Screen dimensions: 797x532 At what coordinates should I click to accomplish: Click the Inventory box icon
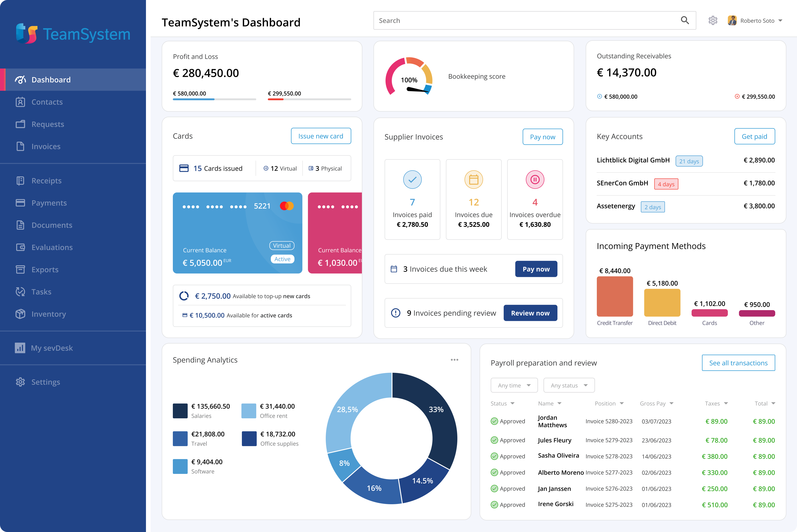coord(20,314)
